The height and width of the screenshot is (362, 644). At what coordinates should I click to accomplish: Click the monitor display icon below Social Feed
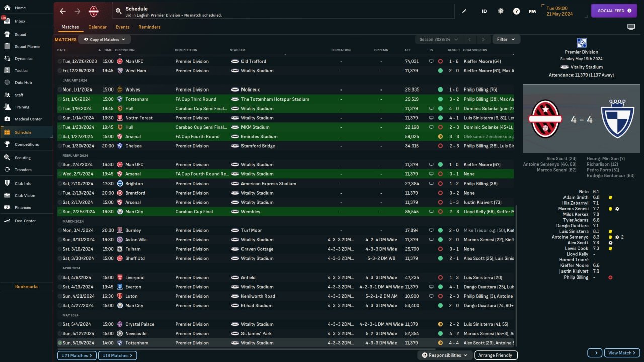tap(631, 27)
